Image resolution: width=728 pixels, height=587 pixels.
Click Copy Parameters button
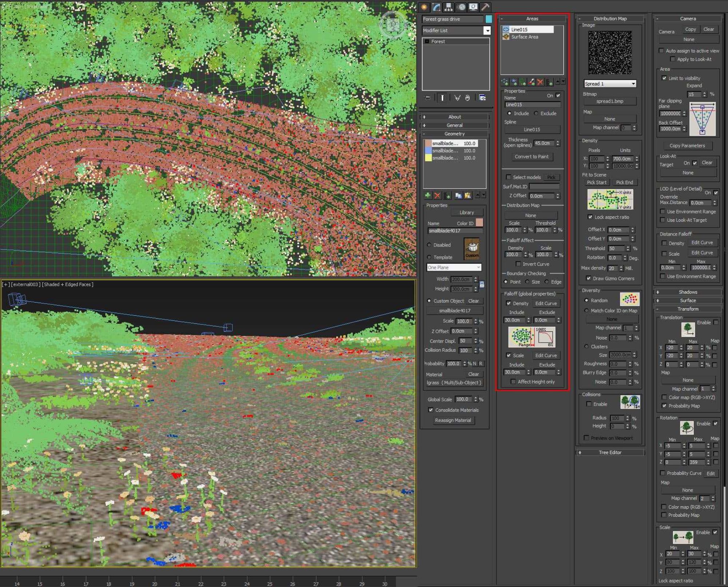(687, 146)
